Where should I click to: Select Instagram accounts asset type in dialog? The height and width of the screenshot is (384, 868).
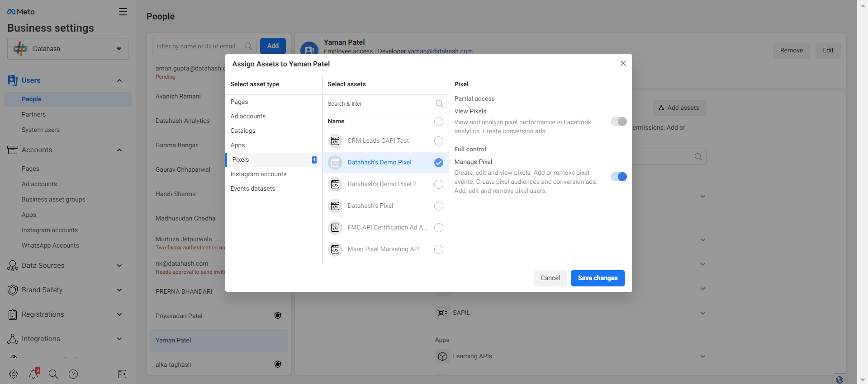tap(273, 174)
